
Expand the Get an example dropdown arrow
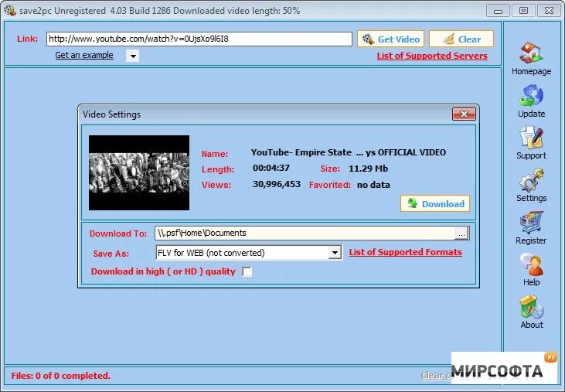[133, 56]
